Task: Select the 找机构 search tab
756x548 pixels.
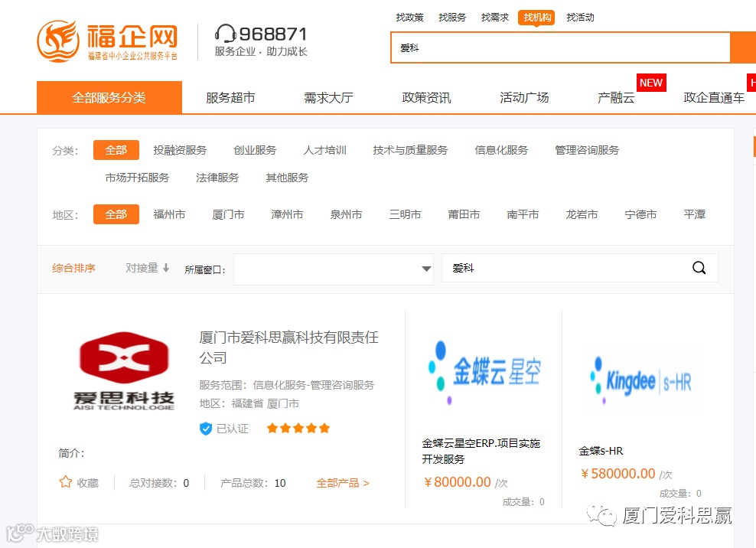Action: pos(536,18)
